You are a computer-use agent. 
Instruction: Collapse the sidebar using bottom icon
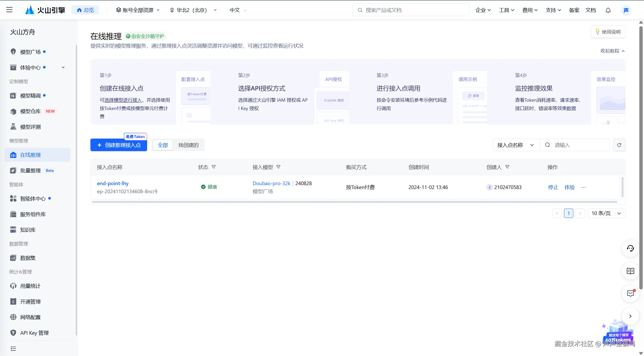pos(13,349)
